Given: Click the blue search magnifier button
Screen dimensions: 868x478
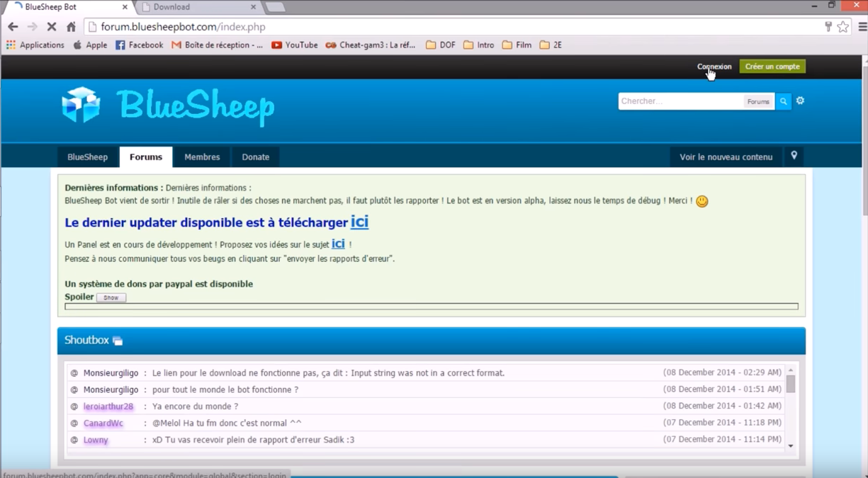Looking at the screenshot, I should tap(783, 101).
